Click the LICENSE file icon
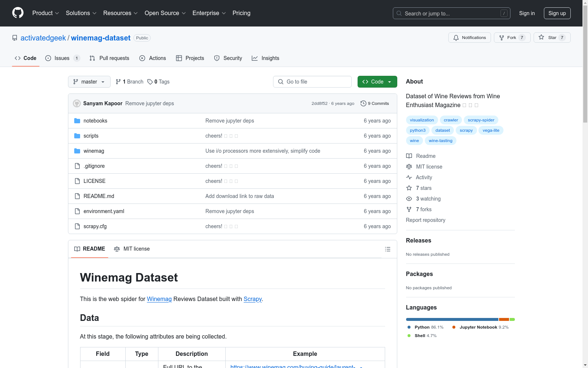The image size is (588, 368). tap(77, 181)
